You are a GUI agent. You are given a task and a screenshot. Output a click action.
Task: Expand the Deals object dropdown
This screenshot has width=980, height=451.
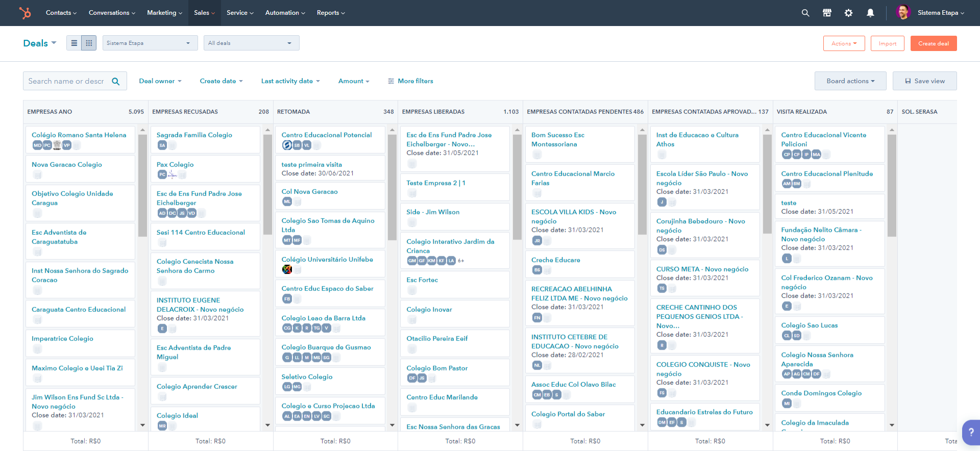tap(40, 43)
